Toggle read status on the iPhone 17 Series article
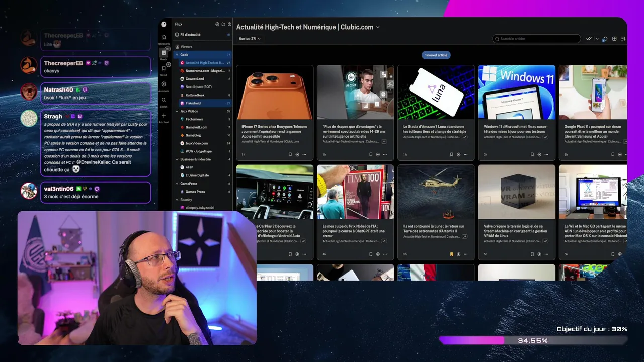This screenshot has width=644, height=362. 297,155
